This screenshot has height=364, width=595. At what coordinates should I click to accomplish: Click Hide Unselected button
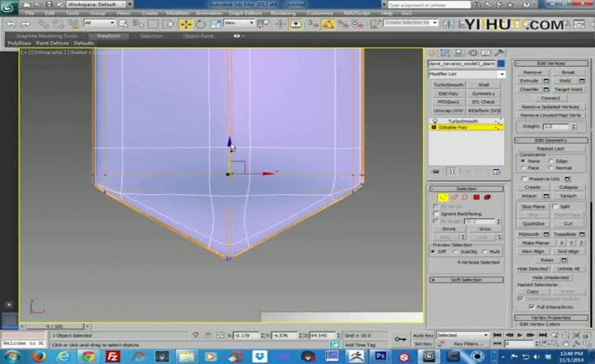550,278
